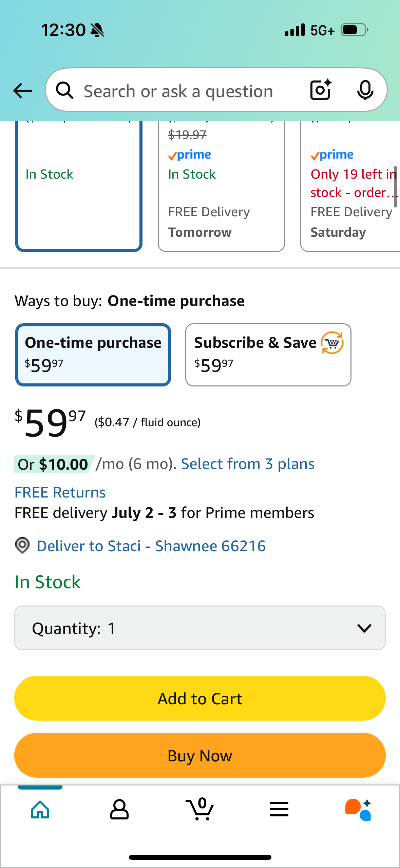Open the Rufus AI assistant icon
This screenshot has width=400, height=868.
[x=358, y=810]
